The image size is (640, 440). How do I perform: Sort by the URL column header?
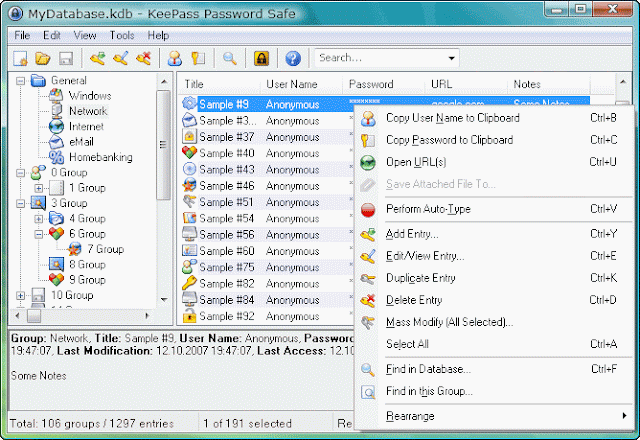(x=466, y=84)
